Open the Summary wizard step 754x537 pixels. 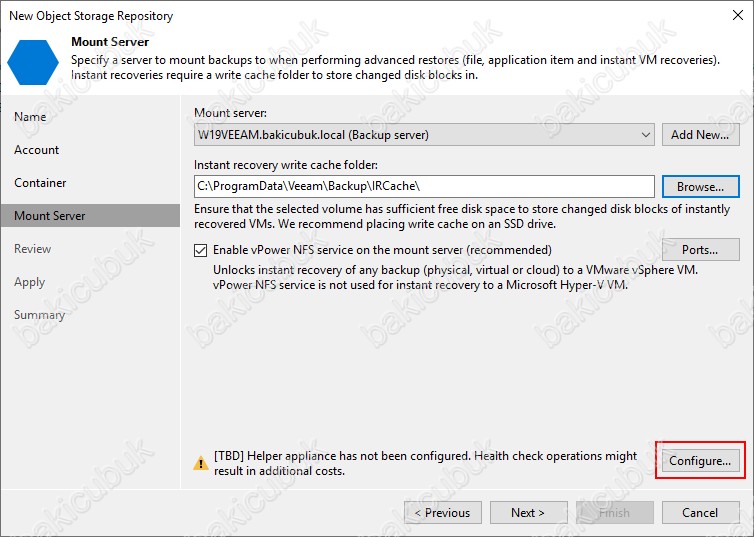[x=39, y=315]
